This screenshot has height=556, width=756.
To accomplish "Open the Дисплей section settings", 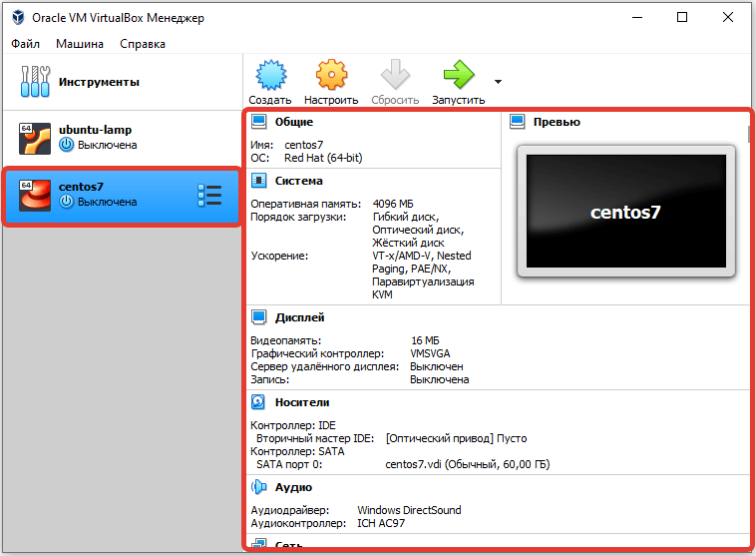I will (299, 317).
